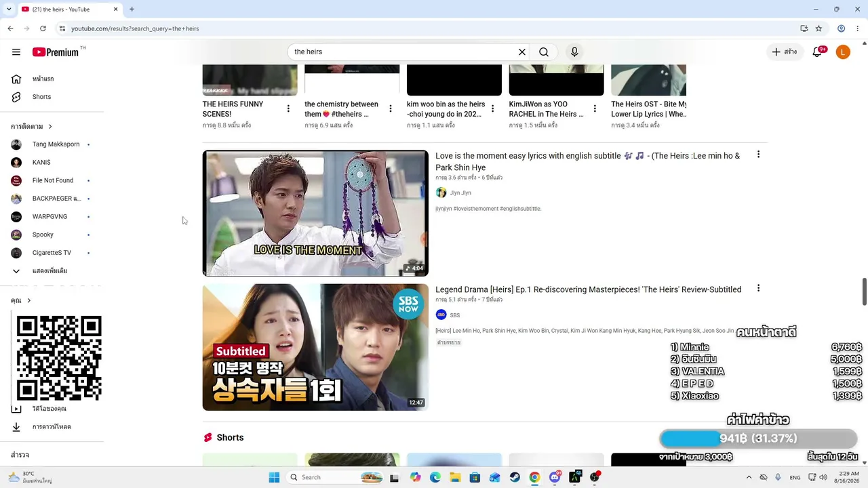Open options for the chemistry between them short
Screen dimensions: 868x488
[x=391, y=108]
